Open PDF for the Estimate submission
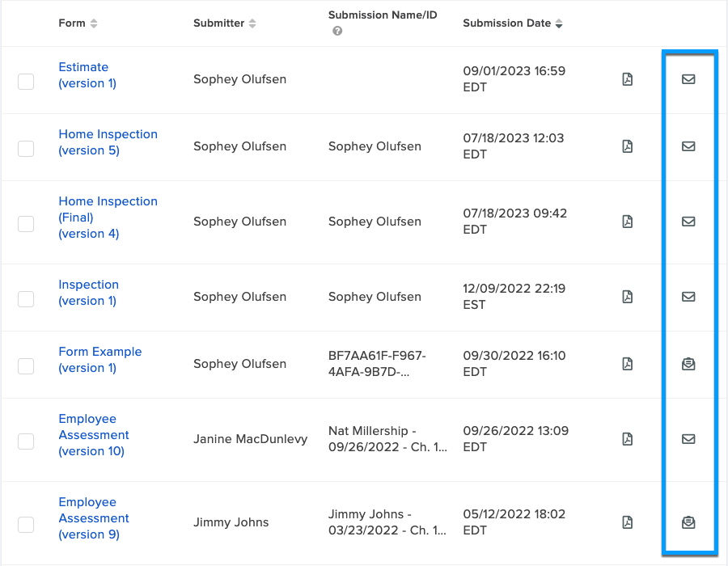 click(627, 79)
